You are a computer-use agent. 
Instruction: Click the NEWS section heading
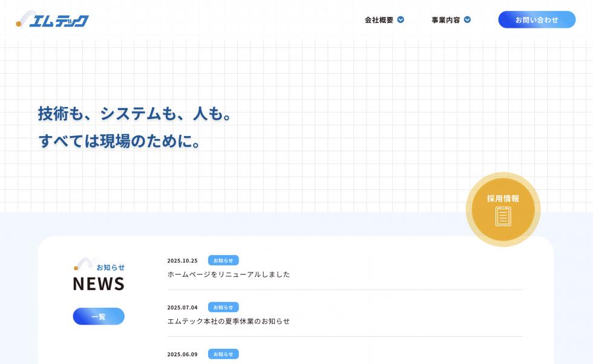click(x=98, y=284)
